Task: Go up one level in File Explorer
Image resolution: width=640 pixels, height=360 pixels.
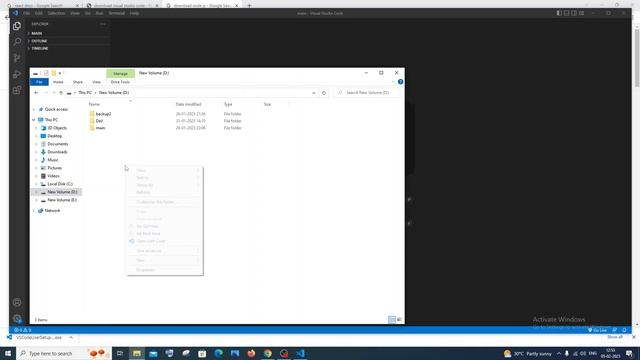Action: 61,93
